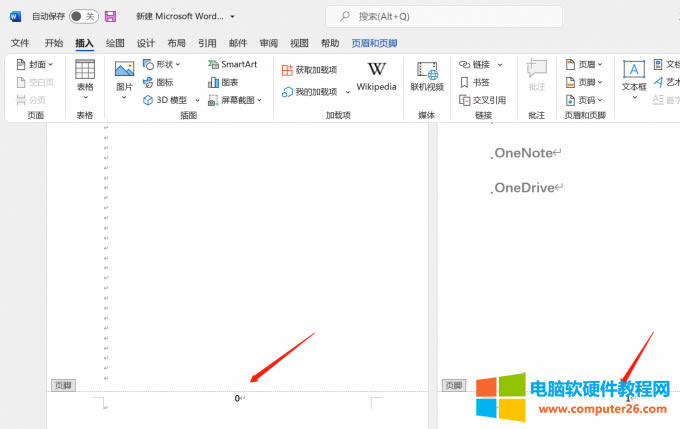Click the footer page number 0
680x429 pixels.
tap(238, 398)
